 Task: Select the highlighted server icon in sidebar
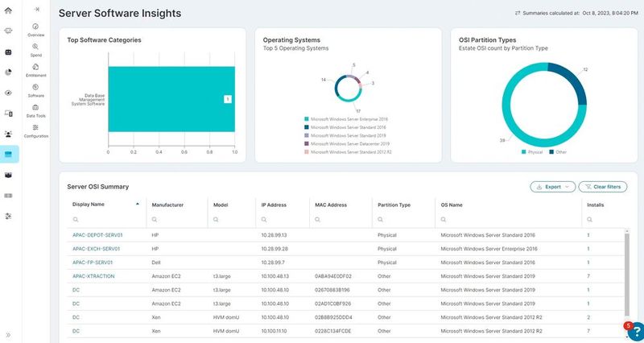tap(9, 154)
